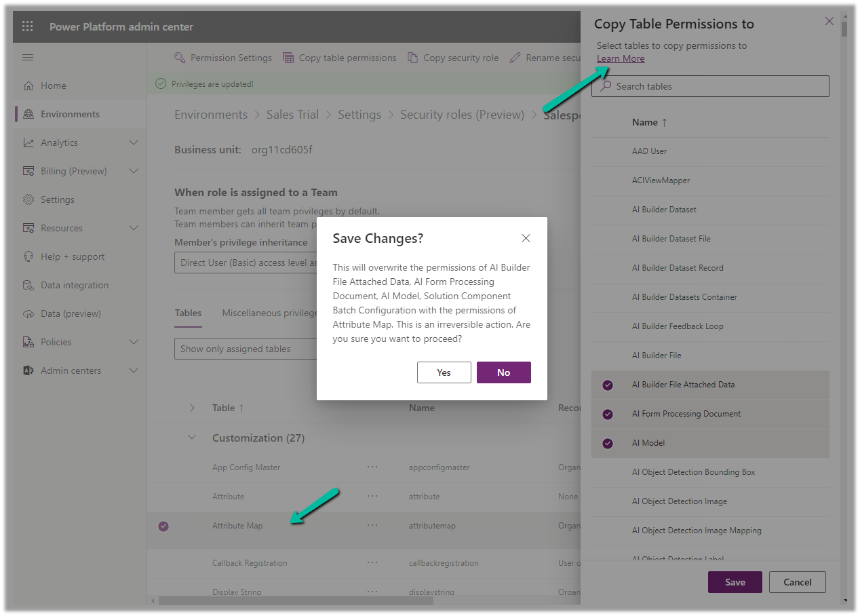Open the ellipsis menu for Callback Registration
This screenshot has height=616, width=860.
tap(372, 562)
